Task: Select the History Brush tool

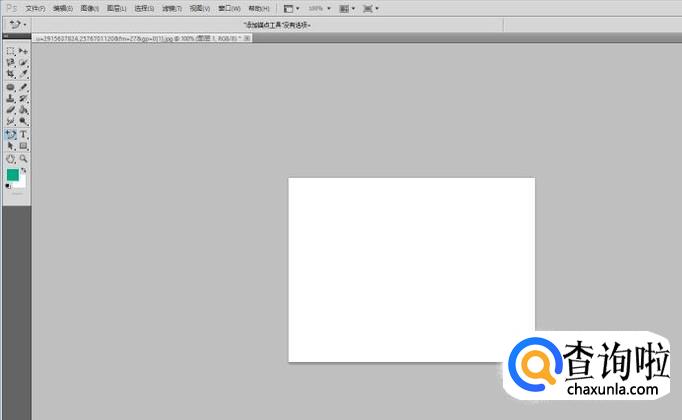Action: 23,98
